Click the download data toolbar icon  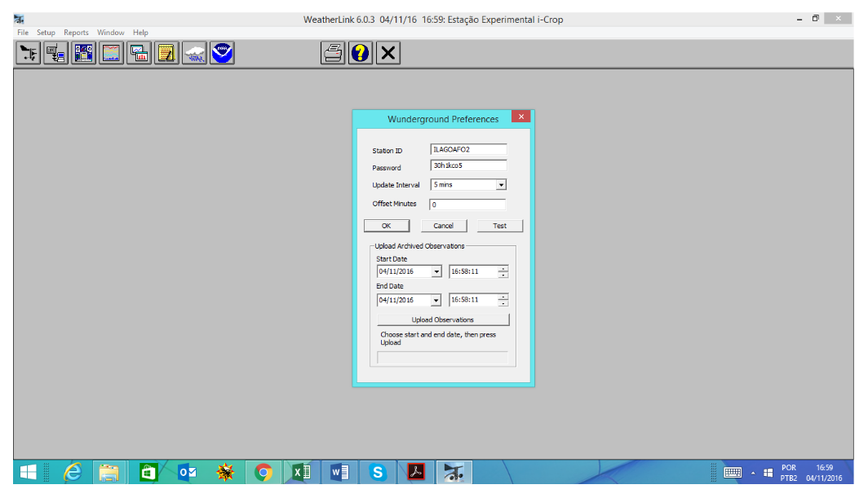tap(56, 54)
